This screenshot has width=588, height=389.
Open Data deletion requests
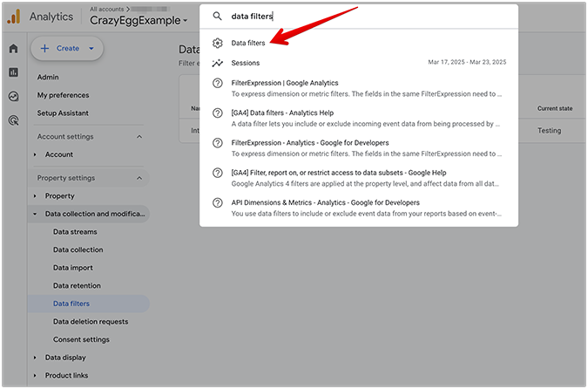pyautogui.click(x=91, y=322)
